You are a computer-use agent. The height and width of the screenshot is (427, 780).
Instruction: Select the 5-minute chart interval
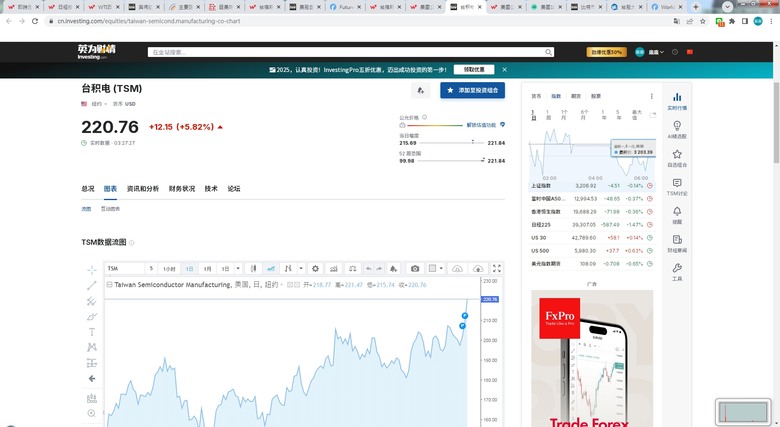(151, 269)
